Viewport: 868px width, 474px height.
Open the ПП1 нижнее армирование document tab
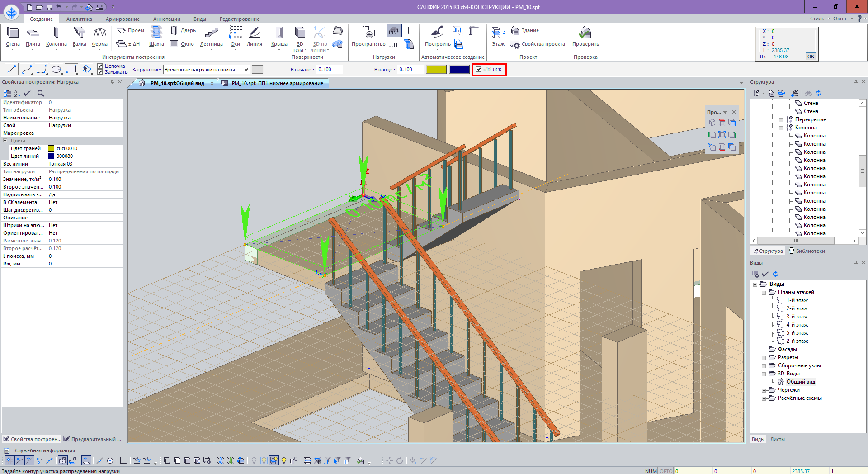tap(277, 83)
